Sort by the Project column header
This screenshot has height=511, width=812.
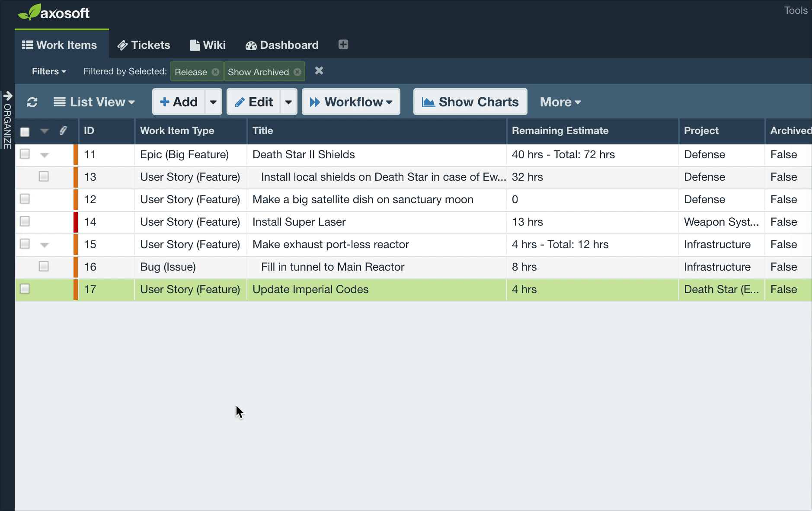pyautogui.click(x=722, y=131)
